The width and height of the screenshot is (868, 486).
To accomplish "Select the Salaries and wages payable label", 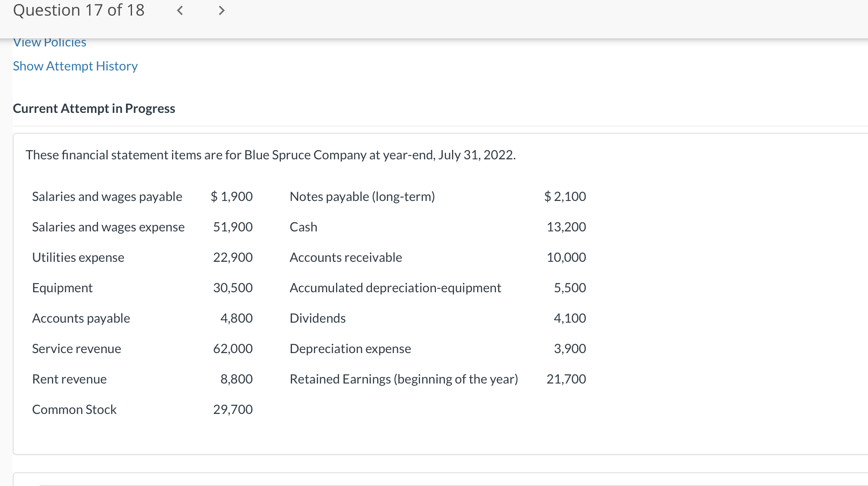I will coord(107,196).
